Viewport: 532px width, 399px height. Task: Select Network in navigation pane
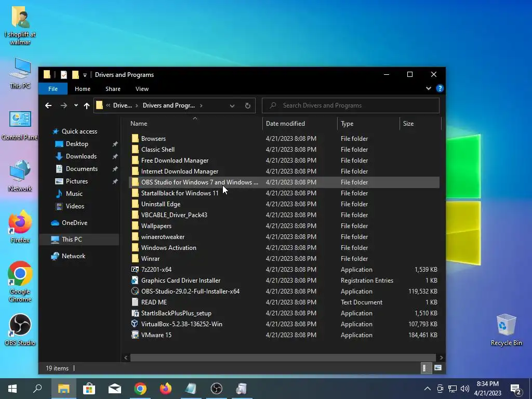pyautogui.click(x=73, y=256)
